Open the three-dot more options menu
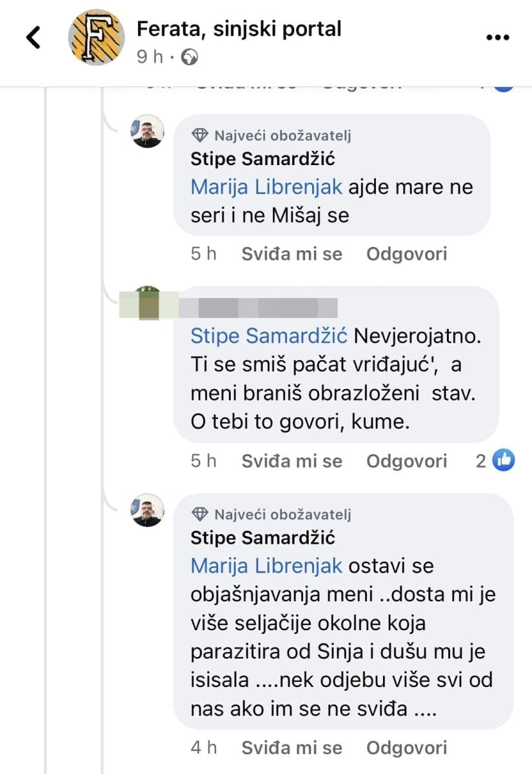The height and width of the screenshot is (774, 532). (497, 38)
